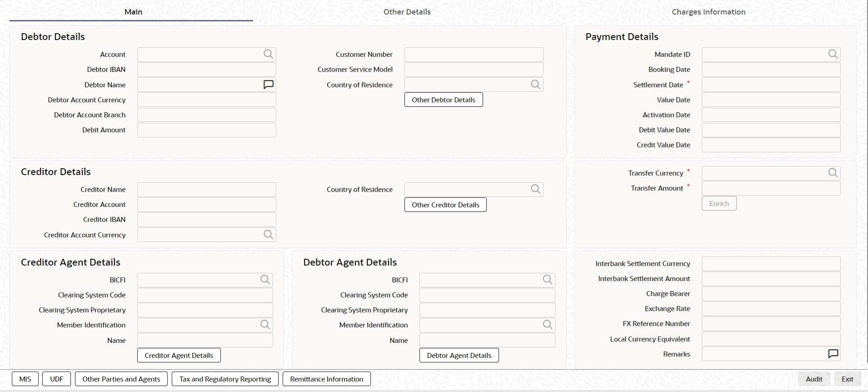This screenshot has height=392, width=868.
Task: Select the Booking Date field
Action: [x=771, y=70]
